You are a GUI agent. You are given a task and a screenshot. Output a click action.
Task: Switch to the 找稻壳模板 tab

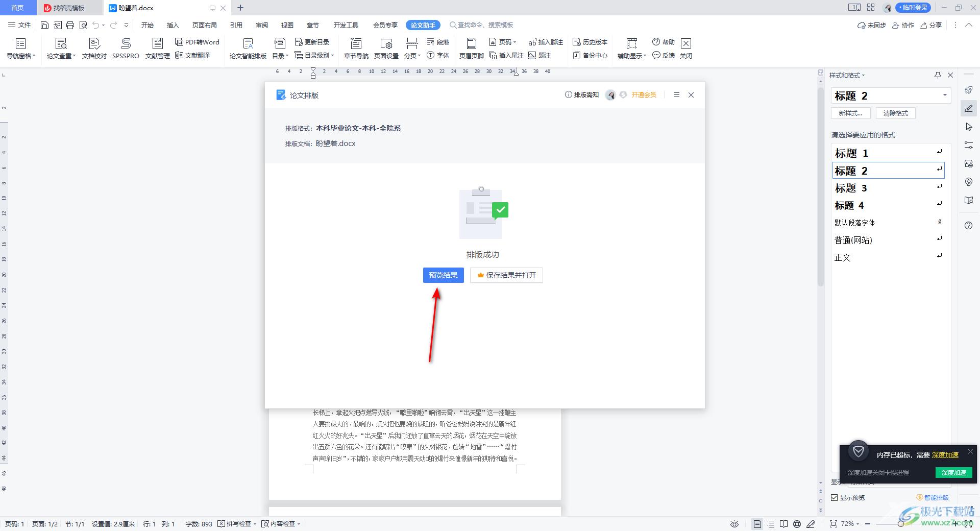pyautogui.click(x=69, y=8)
